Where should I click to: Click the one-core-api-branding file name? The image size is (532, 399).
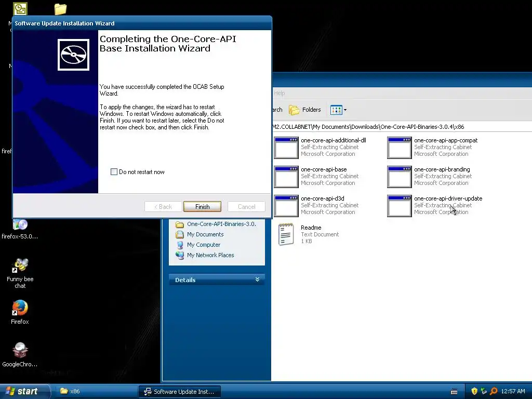click(x=442, y=169)
